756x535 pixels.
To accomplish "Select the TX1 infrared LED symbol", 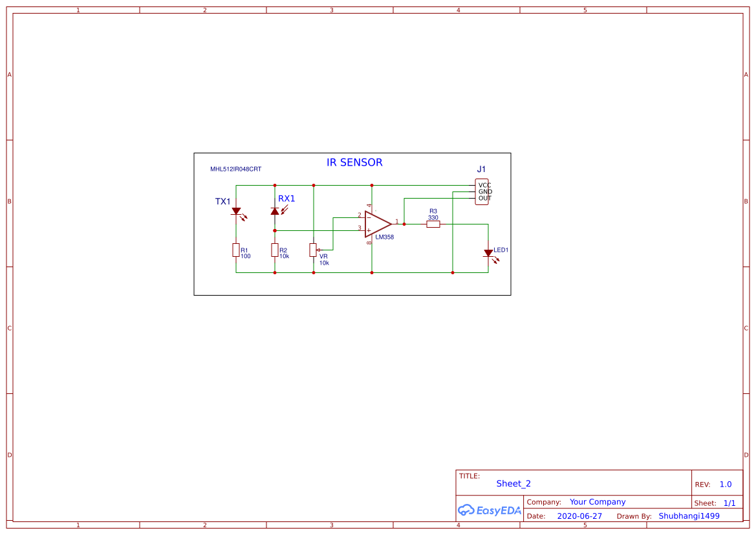I will pyautogui.click(x=235, y=211).
